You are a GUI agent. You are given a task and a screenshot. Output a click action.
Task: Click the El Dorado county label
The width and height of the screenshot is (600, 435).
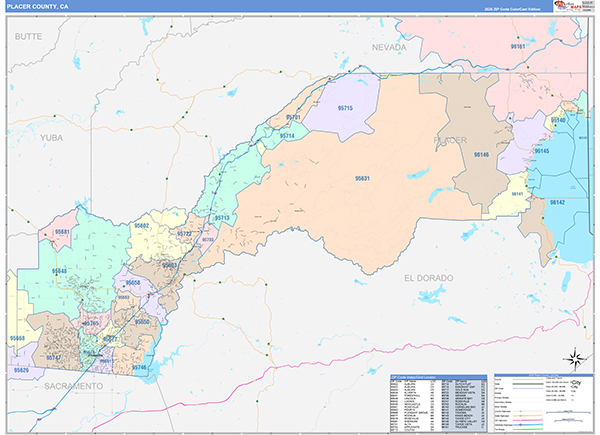429,276
